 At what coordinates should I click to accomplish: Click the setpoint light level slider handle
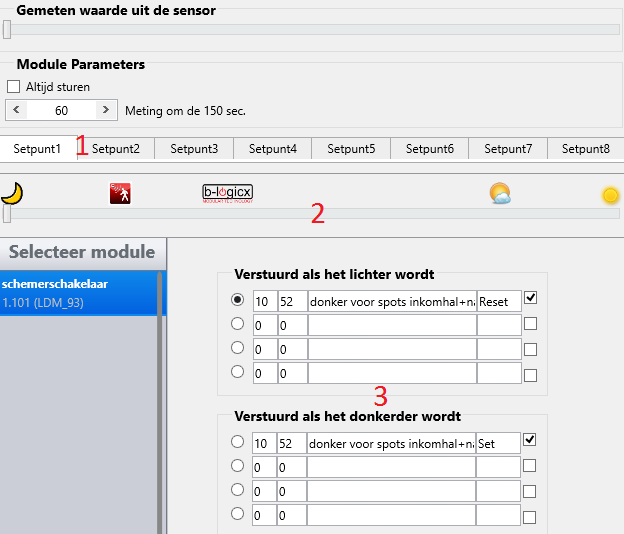click(x=7, y=213)
